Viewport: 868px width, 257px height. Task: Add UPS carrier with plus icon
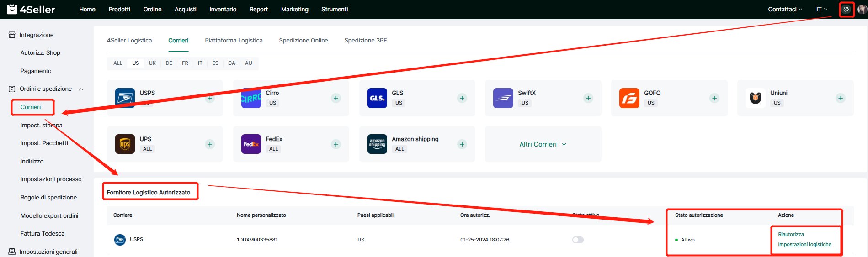pos(210,144)
